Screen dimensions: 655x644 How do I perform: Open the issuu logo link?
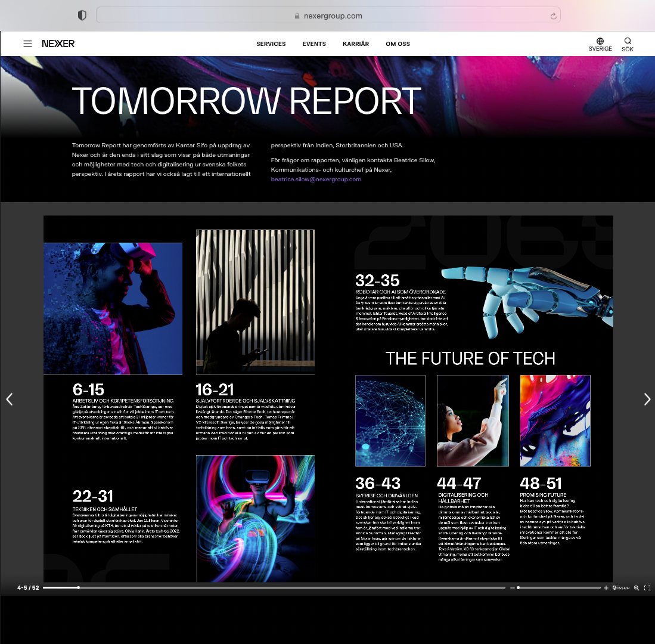click(621, 587)
